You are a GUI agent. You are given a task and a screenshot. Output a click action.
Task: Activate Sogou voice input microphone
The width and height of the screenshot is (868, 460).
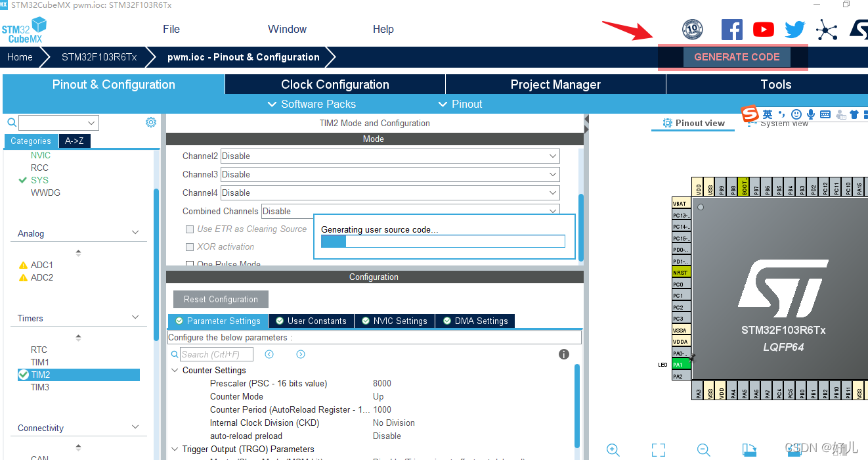[811, 114]
